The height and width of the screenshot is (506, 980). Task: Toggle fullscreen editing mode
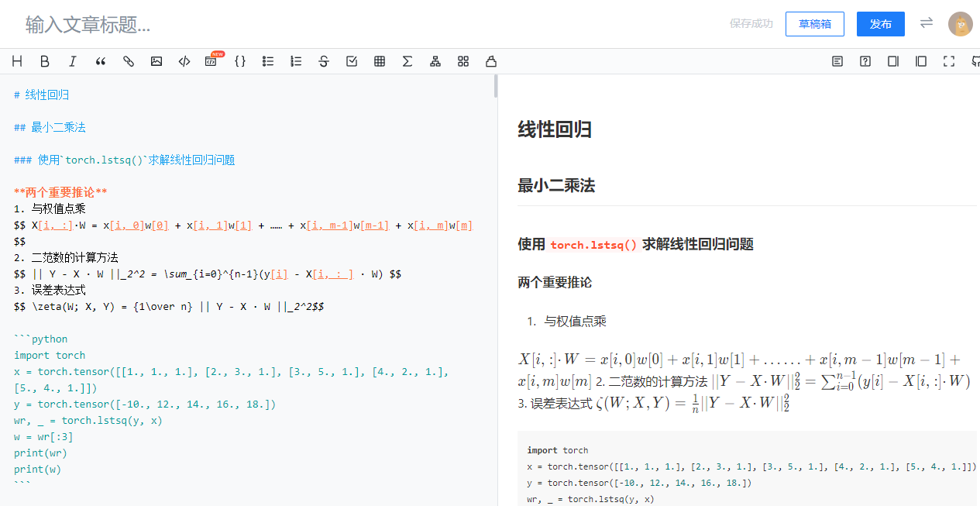coord(949,61)
